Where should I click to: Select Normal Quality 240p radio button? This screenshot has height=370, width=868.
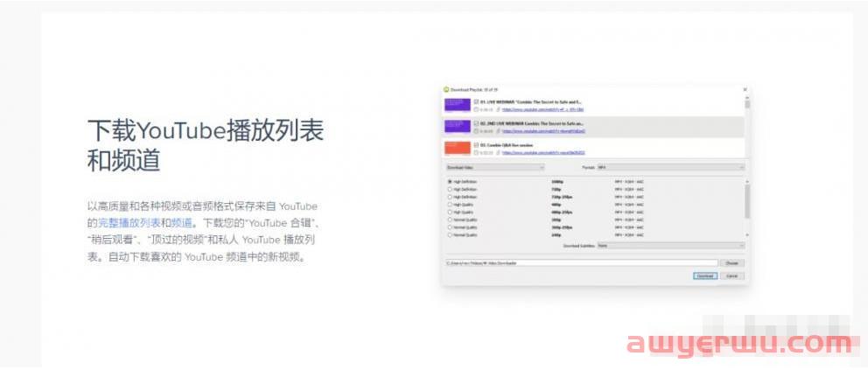[x=450, y=235]
